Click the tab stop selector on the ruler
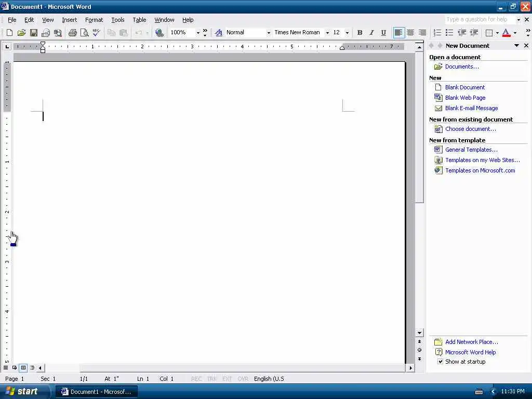Screen dimensions: 532x399 (7, 46)
